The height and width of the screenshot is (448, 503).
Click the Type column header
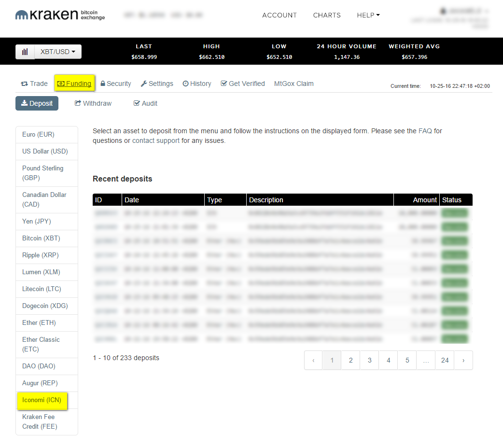225,200
